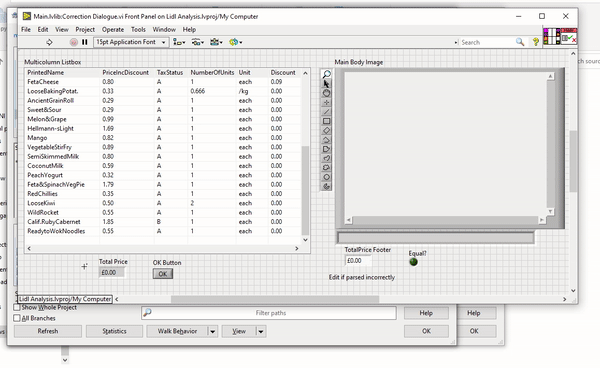The width and height of the screenshot is (600, 368).
Task: Click the Filter paths magnifier icon
Action: [x=147, y=313]
